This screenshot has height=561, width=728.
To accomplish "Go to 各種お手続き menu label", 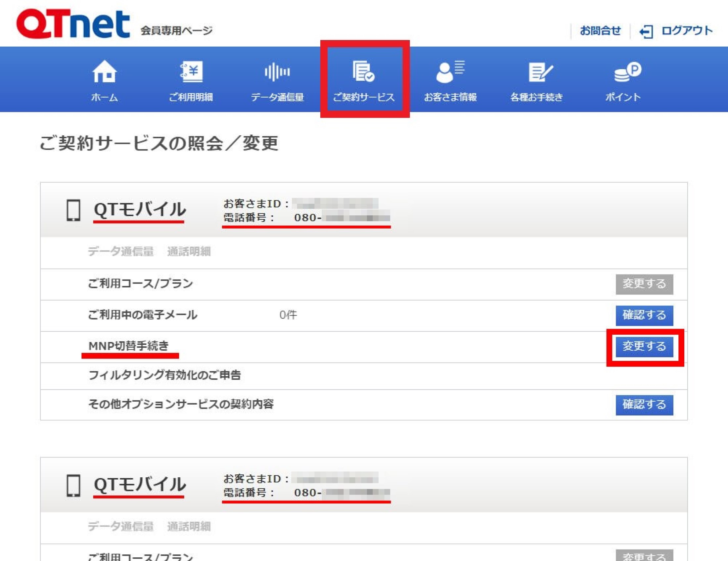I will (537, 97).
